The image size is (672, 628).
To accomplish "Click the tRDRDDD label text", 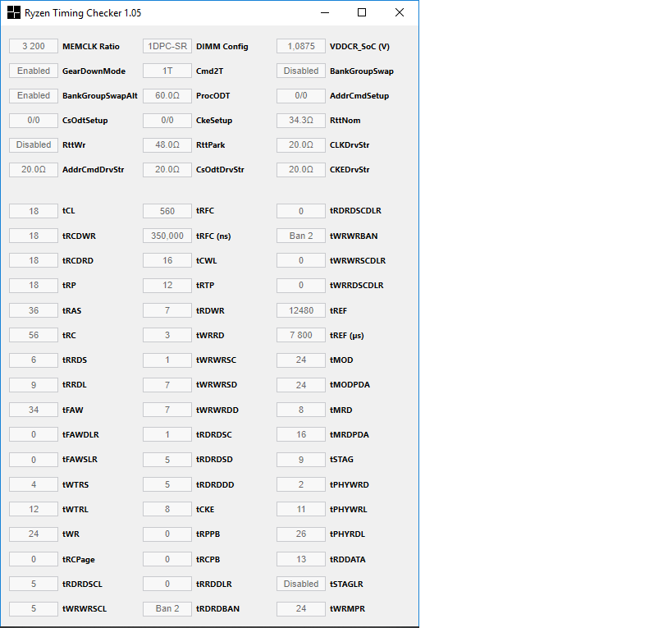I will 215,485.
